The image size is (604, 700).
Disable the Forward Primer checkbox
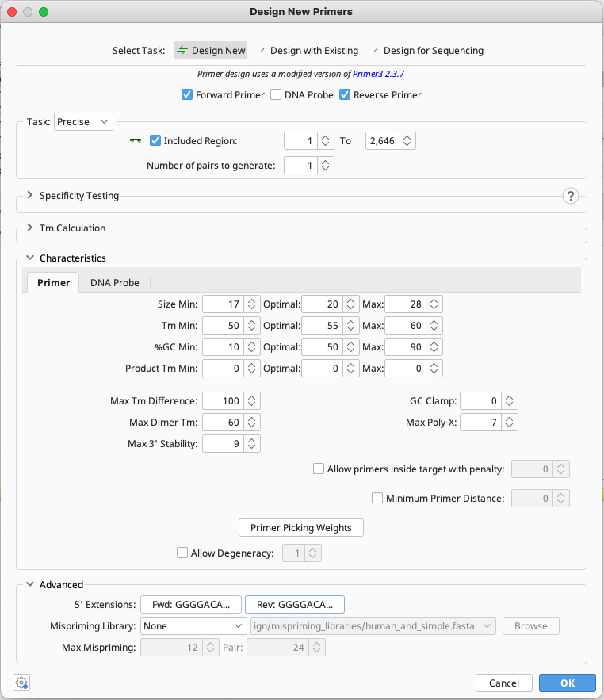(186, 94)
